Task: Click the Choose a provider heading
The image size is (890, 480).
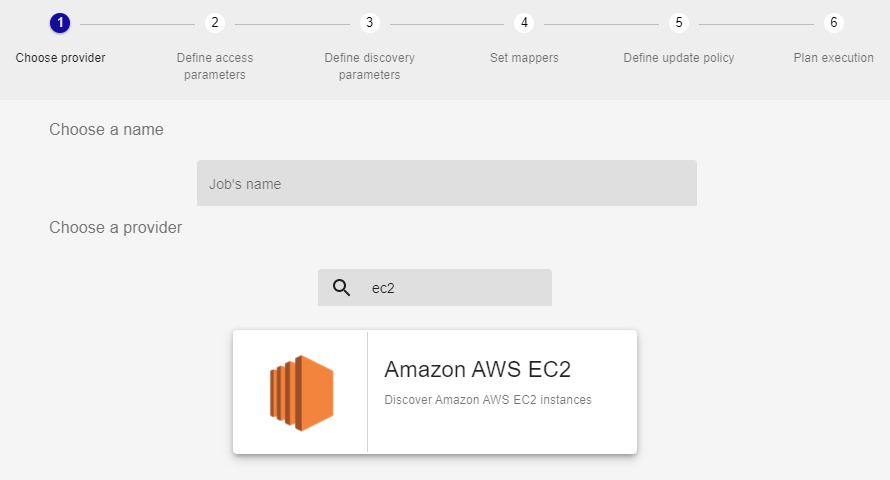Action: [x=115, y=228]
